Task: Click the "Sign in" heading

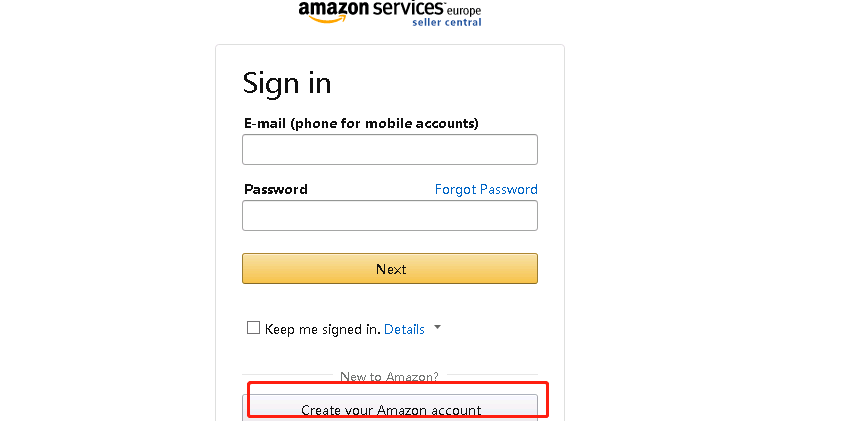Action: [287, 82]
